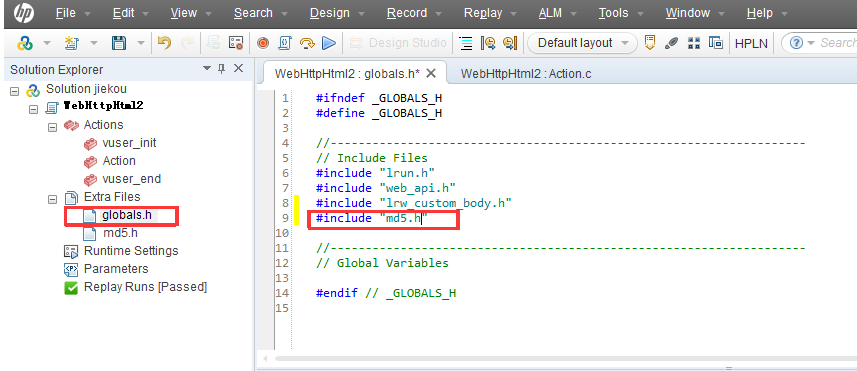The width and height of the screenshot is (857, 371).
Task: Open the Tools menu
Action: coord(613,13)
